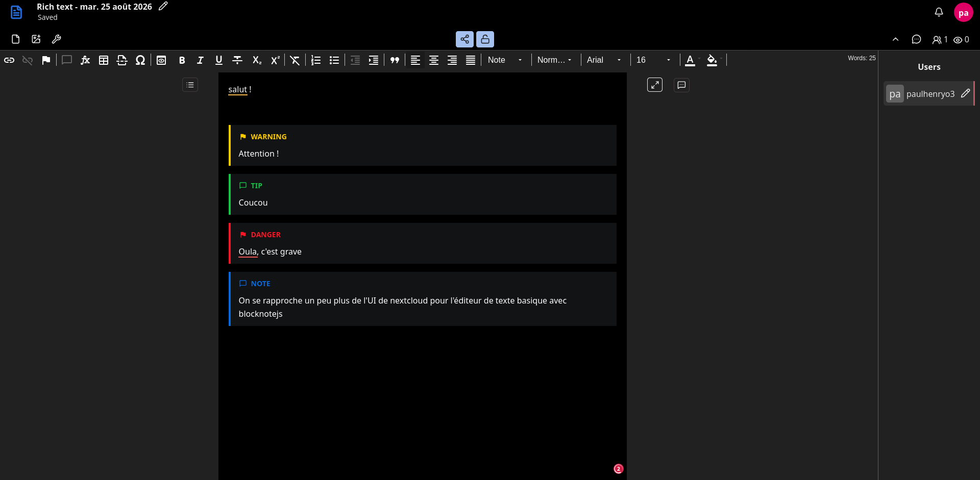Click the comment bubble toolbar icon

coord(67,60)
